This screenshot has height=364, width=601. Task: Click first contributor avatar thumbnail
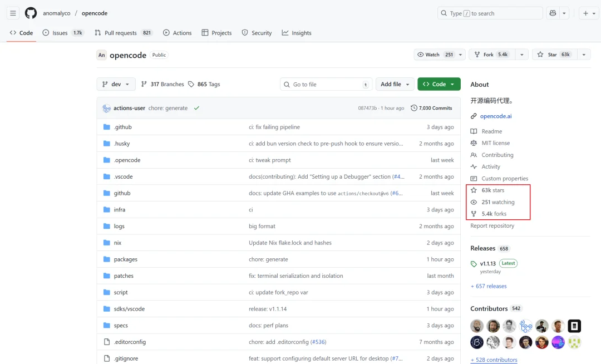477,326
